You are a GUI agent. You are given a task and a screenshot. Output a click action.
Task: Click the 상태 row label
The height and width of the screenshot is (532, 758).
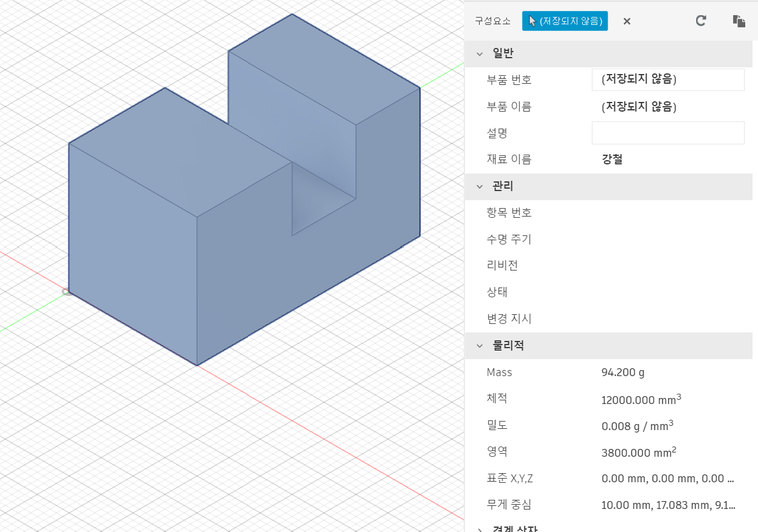497,292
